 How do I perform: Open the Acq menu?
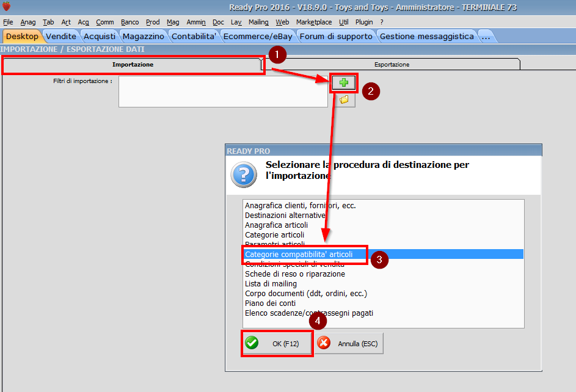[84, 22]
